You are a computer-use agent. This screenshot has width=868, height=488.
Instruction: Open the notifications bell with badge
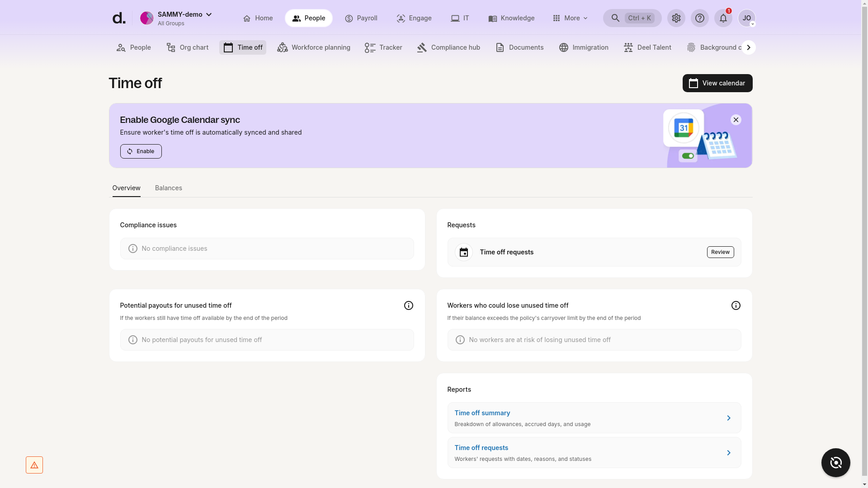(723, 18)
